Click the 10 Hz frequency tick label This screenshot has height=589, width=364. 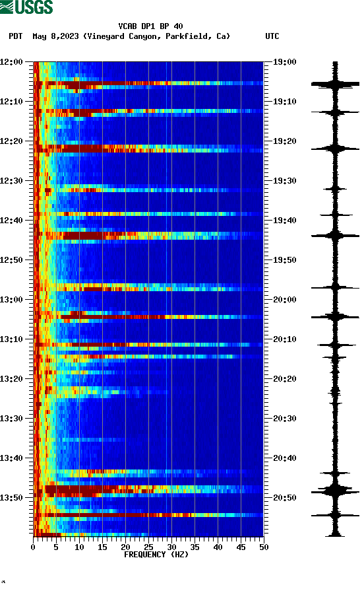[79, 547]
